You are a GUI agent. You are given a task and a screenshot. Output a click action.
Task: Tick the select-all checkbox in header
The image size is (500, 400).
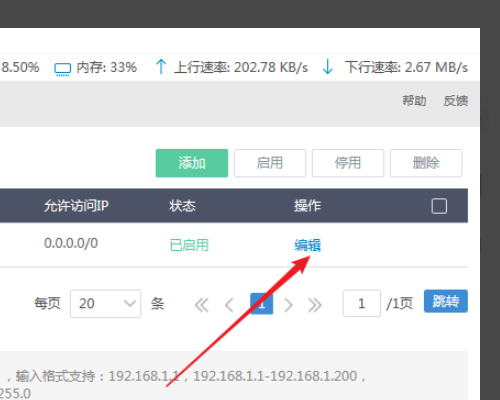click(x=439, y=206)
